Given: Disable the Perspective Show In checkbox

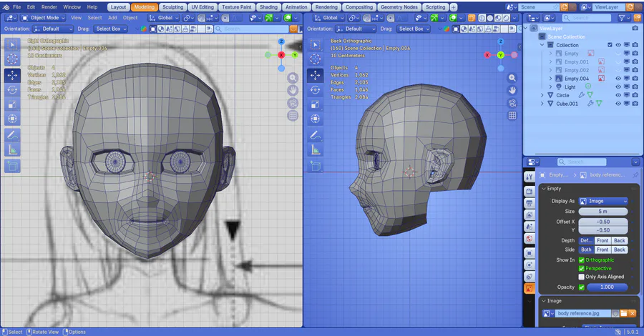Looking at the screenshot, I should [x=582, y=268].
